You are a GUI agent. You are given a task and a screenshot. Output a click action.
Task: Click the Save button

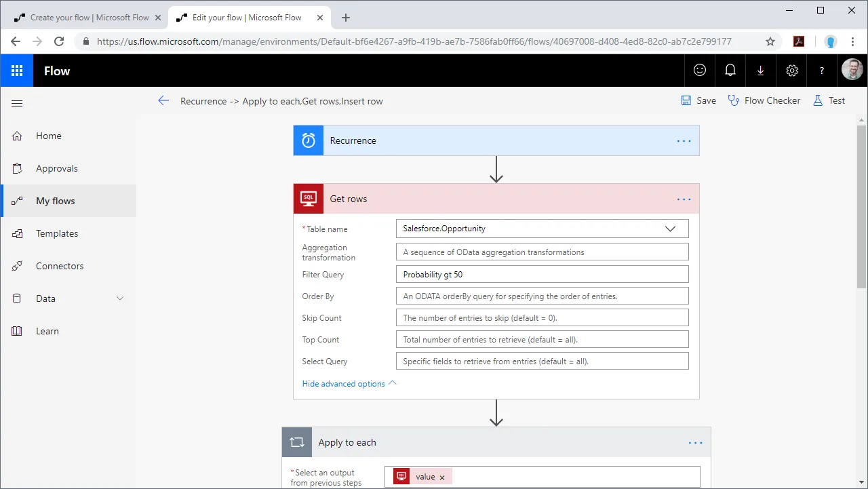[698, 100]
